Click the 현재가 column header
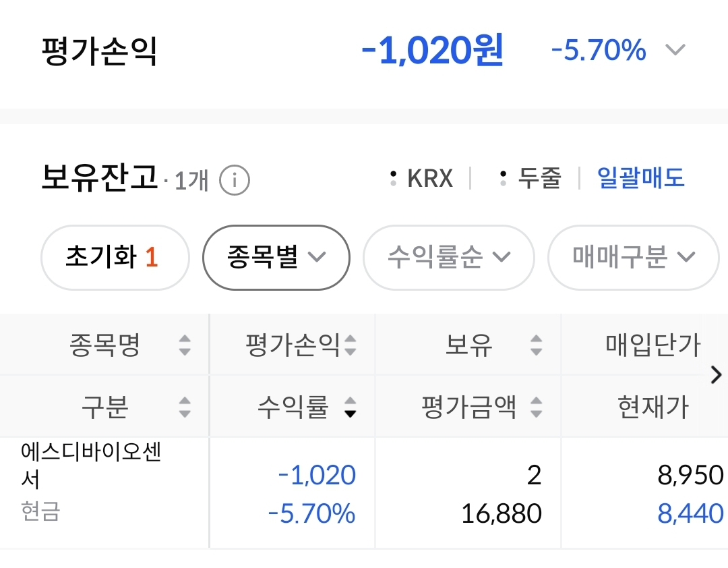 point(653,407)
